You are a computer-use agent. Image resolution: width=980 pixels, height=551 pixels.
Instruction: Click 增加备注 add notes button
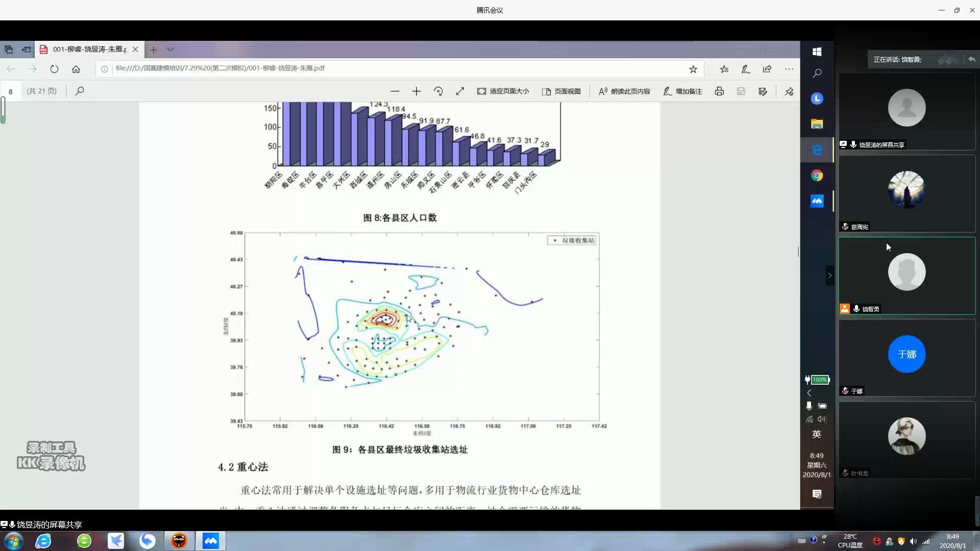[x=682, y=91]
